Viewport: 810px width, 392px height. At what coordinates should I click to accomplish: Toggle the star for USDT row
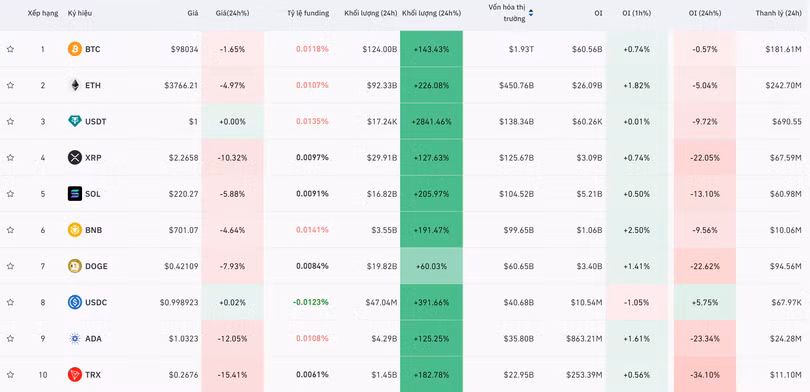tap(10, 122)
